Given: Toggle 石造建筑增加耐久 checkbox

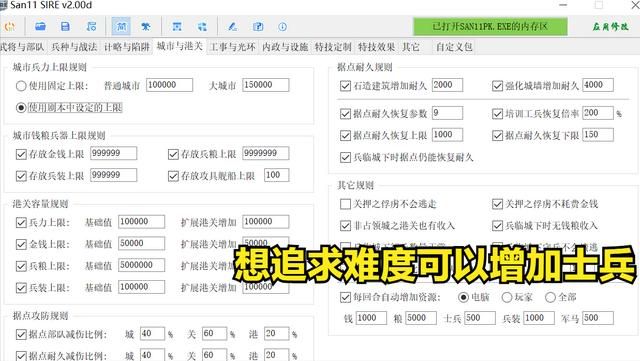Looking at the screenshot, I should (345, 86).
